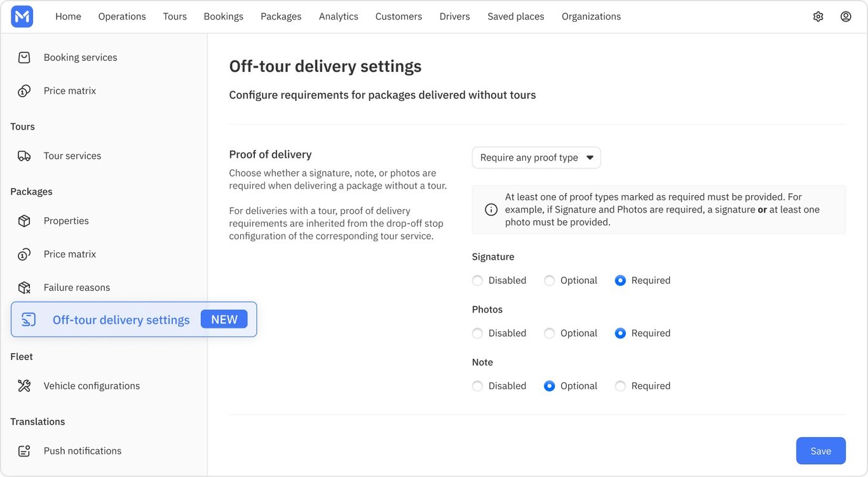Open the Analytics menu

click(x=339, y=17)
